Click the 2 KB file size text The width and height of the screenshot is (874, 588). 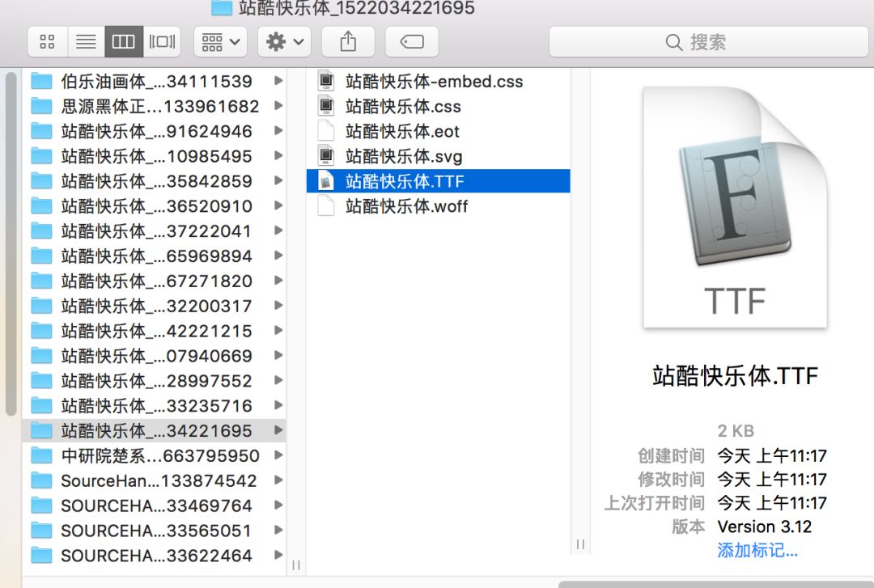click(x=736, y=431)
